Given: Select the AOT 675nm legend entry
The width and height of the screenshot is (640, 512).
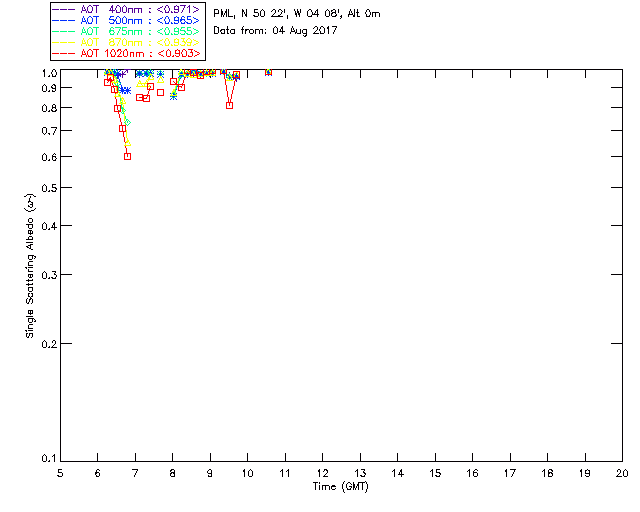Looking at the screenshot, I should click(x=126, y=31).
